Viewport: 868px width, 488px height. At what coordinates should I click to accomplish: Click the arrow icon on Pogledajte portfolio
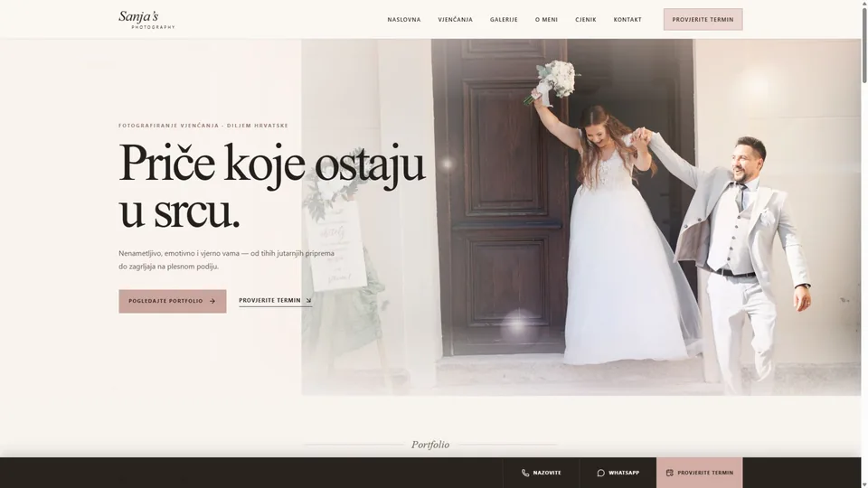click(212, 301)
